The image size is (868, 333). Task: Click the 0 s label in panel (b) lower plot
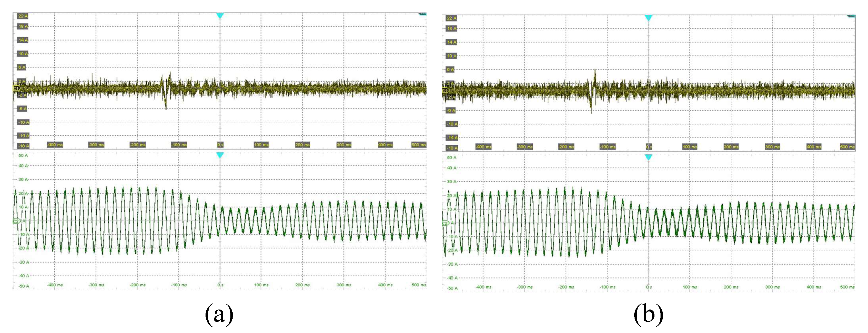[649, 287]
